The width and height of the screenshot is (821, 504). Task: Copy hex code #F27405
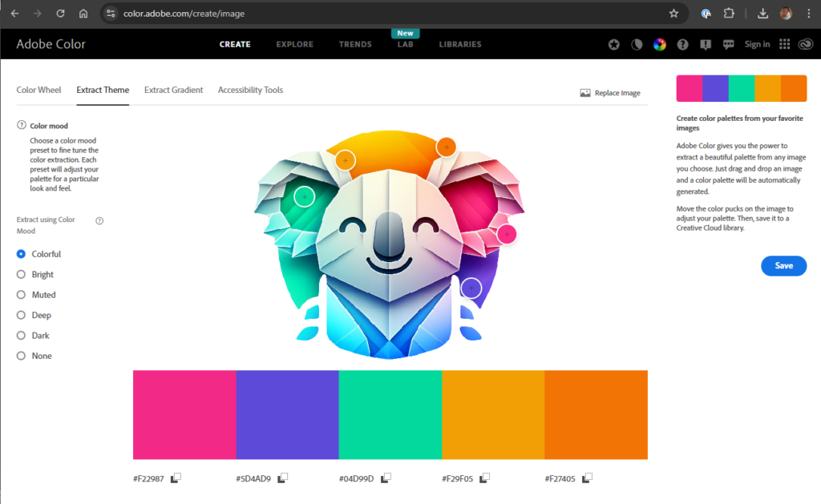tap(588, 478)
